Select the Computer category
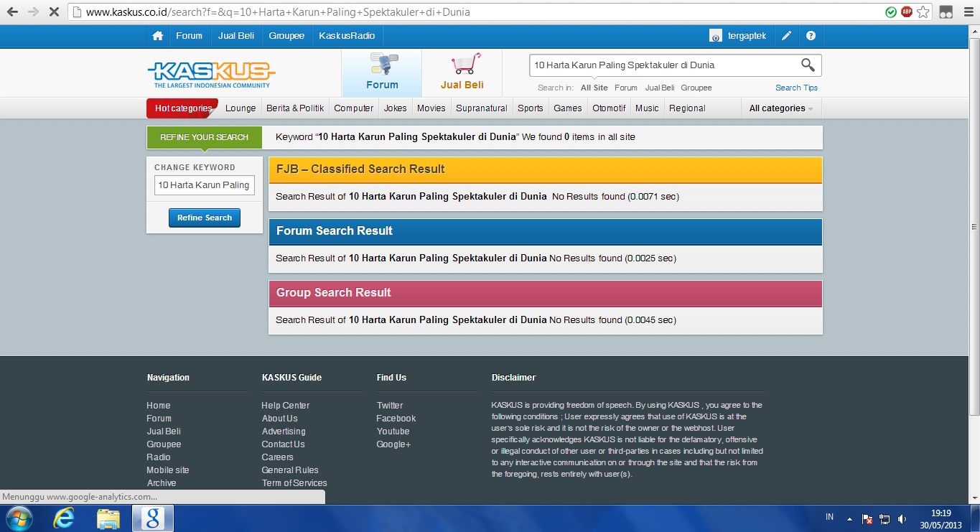Screen dimensions: 980x532 354,108
